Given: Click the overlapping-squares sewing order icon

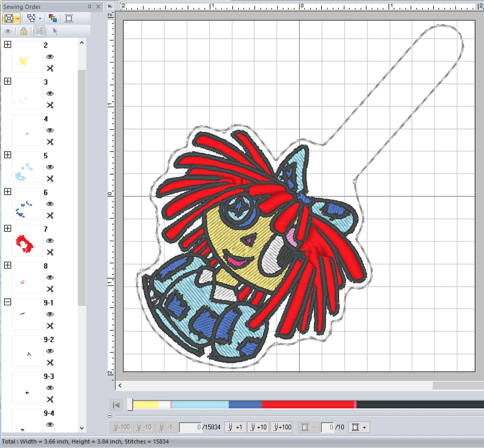Looking at the screenshot, I should (x=31, y=18).
